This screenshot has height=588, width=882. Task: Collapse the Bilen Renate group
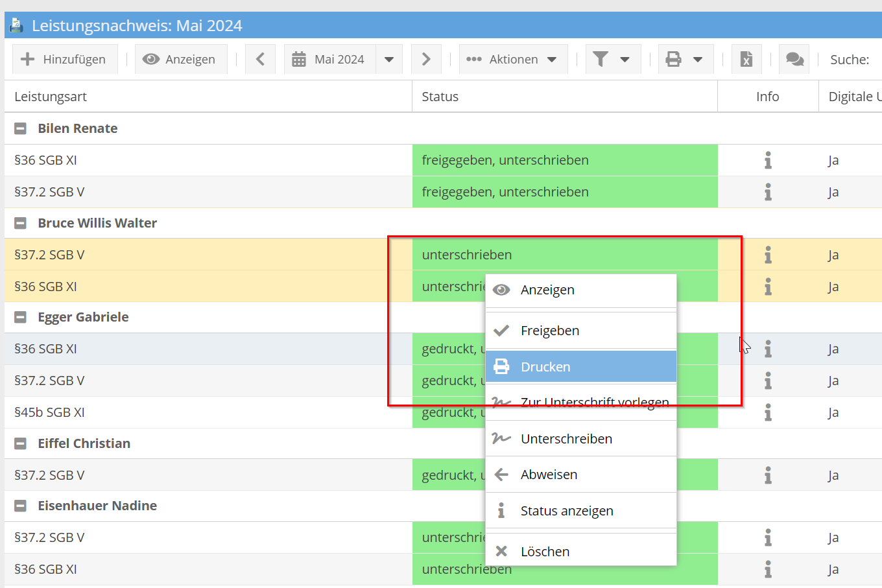[x=21, y=128]
